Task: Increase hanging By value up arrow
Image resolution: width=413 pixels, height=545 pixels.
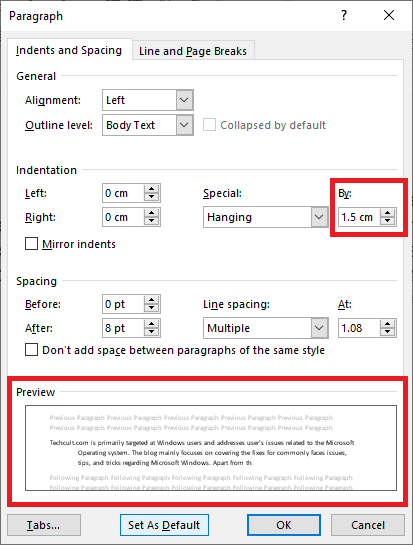Action: tap(388, 213)
